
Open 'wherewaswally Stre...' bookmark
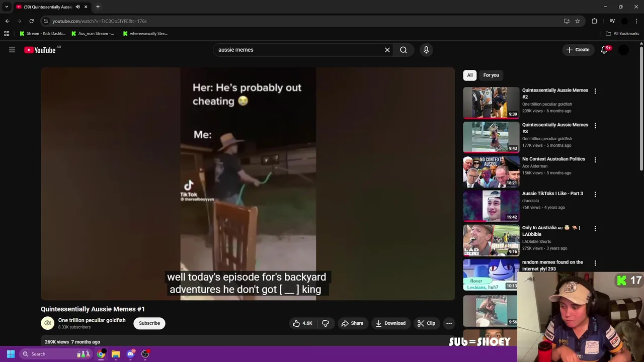145,34
